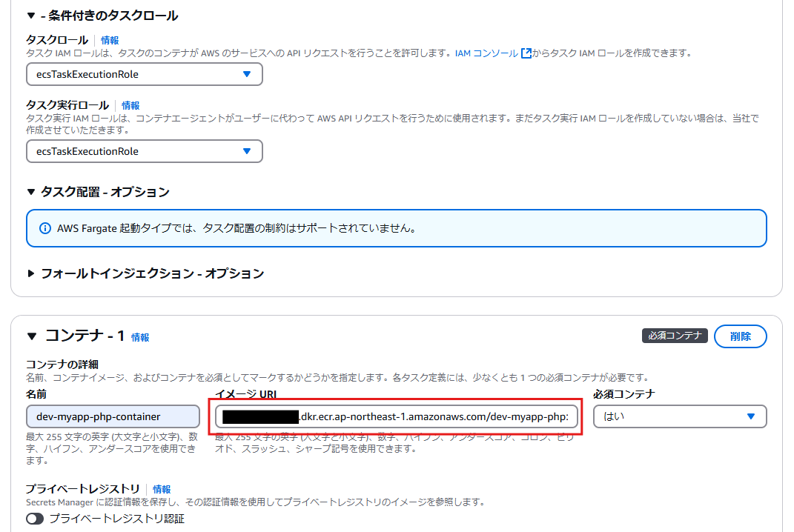Image resolution: width=794 pixels, height=532 pixels.
Task: Open the プライベートレジストリ info link
Action: (x=162, y=489)
